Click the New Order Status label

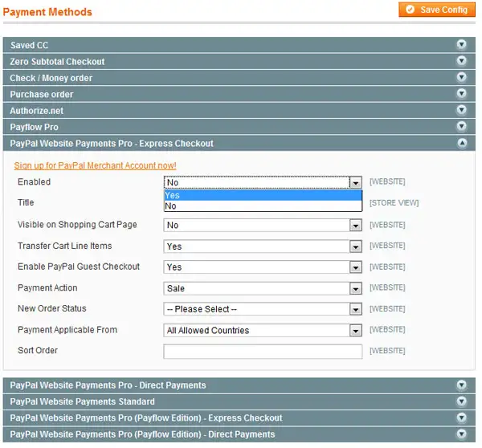[52, 308]
